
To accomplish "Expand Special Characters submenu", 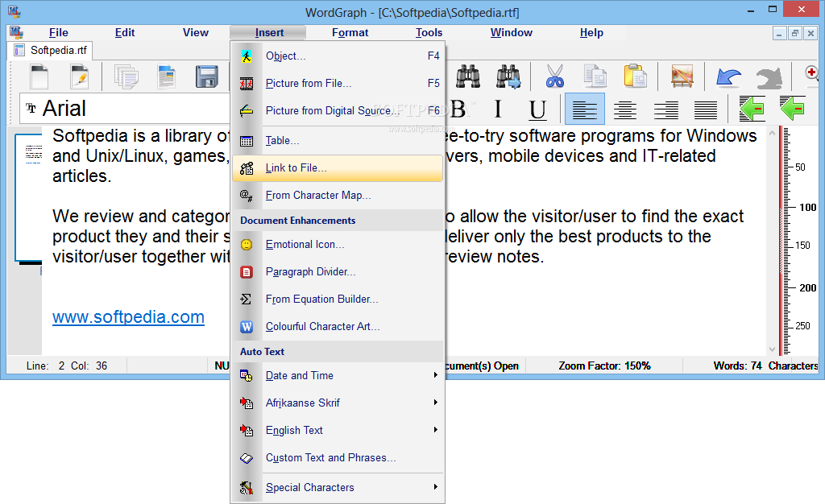I will coord(338,487).
